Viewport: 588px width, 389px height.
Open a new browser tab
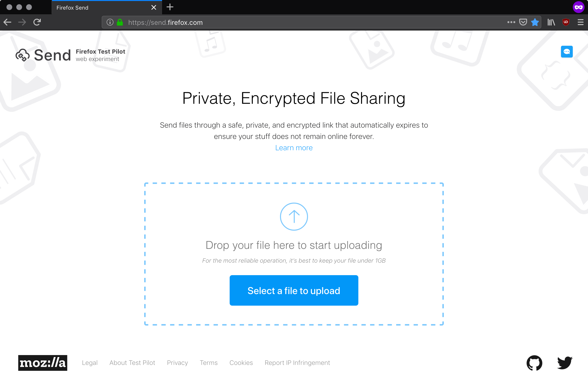tap(170, 7)
